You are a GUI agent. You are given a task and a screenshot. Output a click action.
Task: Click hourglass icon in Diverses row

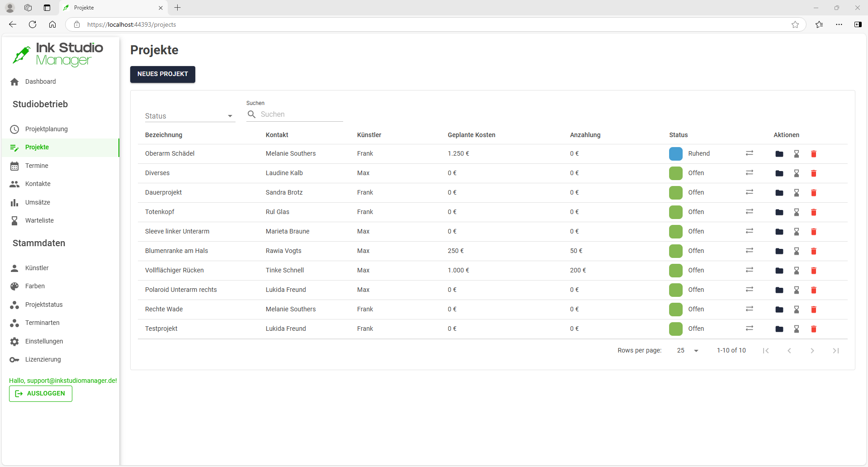[796, 173]
